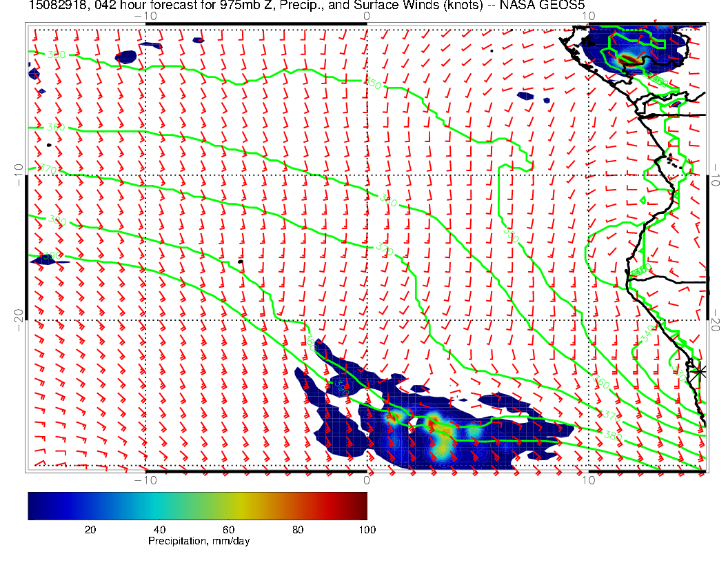Click the tiny island dot west of the left -10 label
Screen dimensions: 728x563
[49, 145]
